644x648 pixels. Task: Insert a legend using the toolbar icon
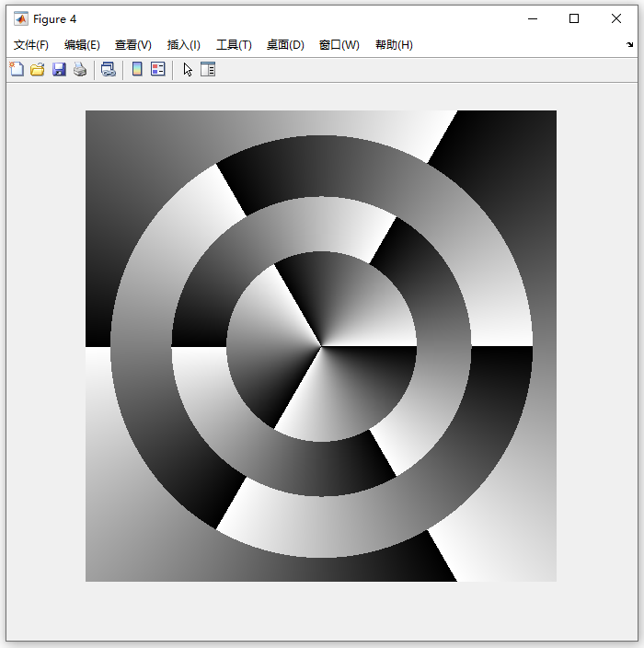(x=158, y=69)
